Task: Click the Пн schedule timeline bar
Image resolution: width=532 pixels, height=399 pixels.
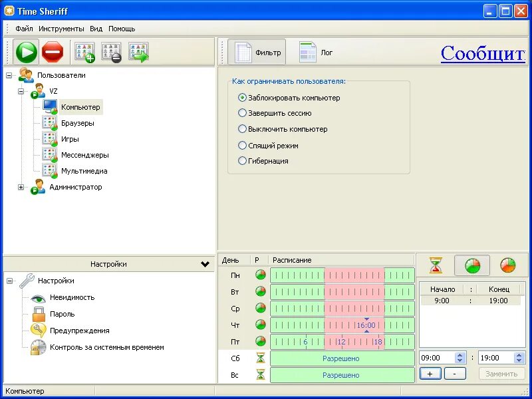Action: click(342, 275)
